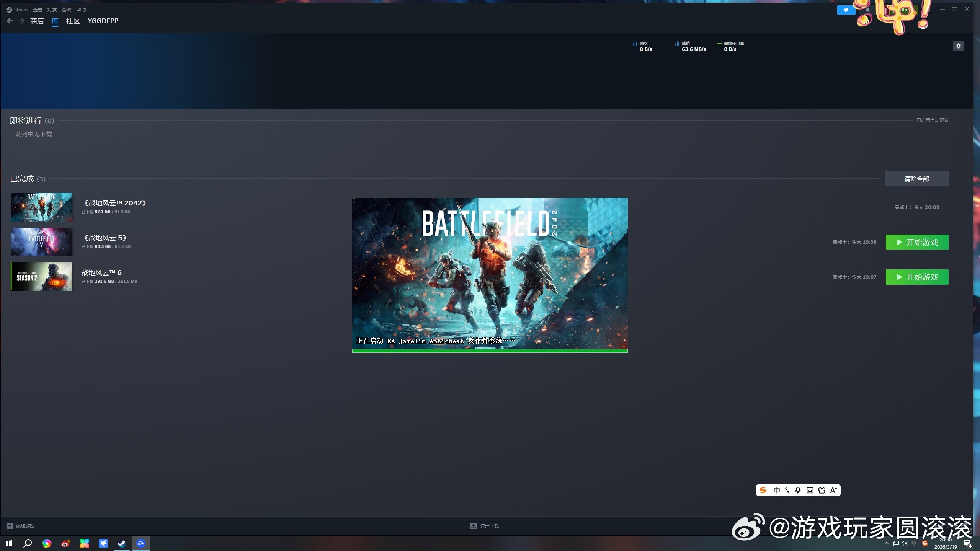Start 战地风云 5 with 开始游戏
Image resolution: width=980 pixels, height=551 pixels.
point(917,242)
